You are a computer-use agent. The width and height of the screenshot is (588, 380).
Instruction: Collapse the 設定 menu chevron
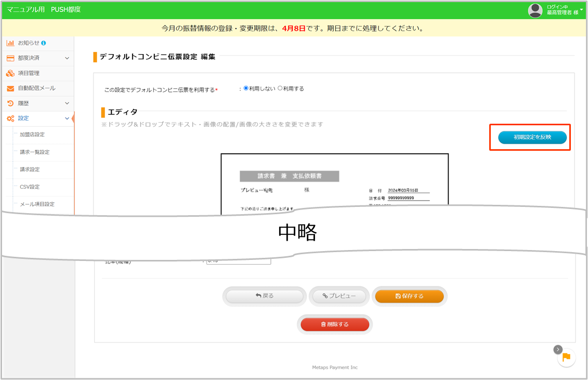click(67, 119)
